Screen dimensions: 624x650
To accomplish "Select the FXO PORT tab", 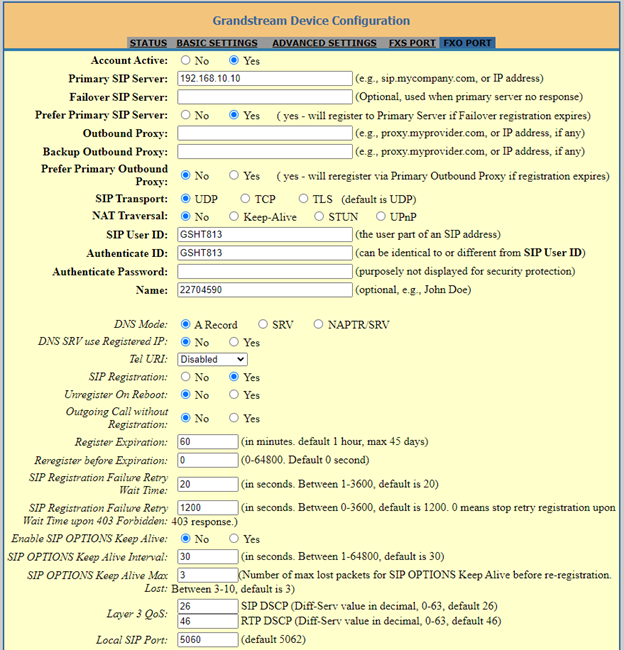I will [x=467, y=43].
